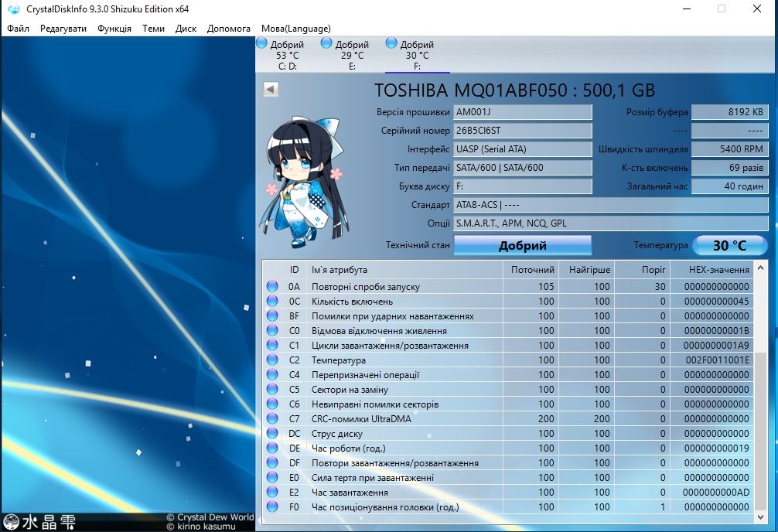Click the buffer size value 8192 KB
Viewport: 778px width, 532px height.
tap(729, 111)
